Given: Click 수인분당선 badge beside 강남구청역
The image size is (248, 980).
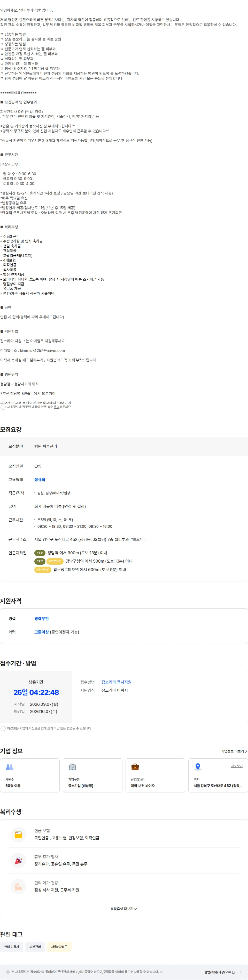Looking at the screenshot, I should tap(55, 561).
